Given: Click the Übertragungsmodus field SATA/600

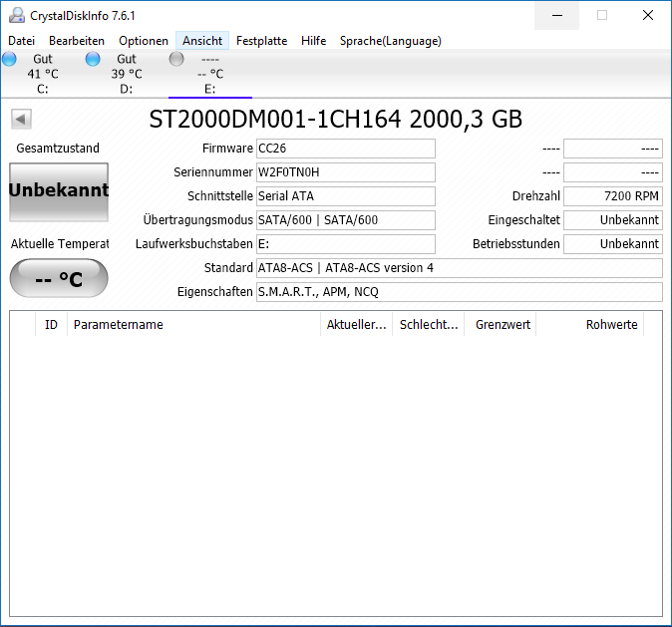Looking at the screenshot, I should point(346,220).
